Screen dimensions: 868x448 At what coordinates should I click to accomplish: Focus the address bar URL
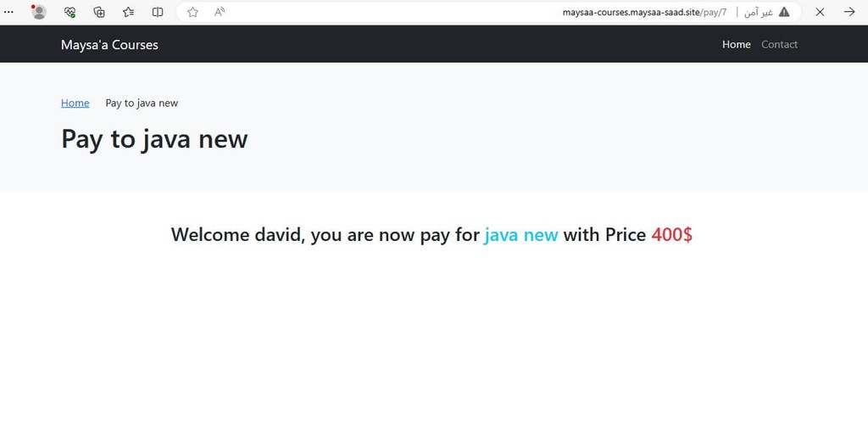(644, 12)
